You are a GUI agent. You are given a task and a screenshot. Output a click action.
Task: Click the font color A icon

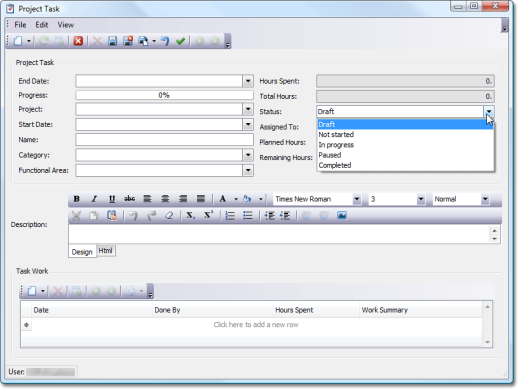[x=222, y=199]
